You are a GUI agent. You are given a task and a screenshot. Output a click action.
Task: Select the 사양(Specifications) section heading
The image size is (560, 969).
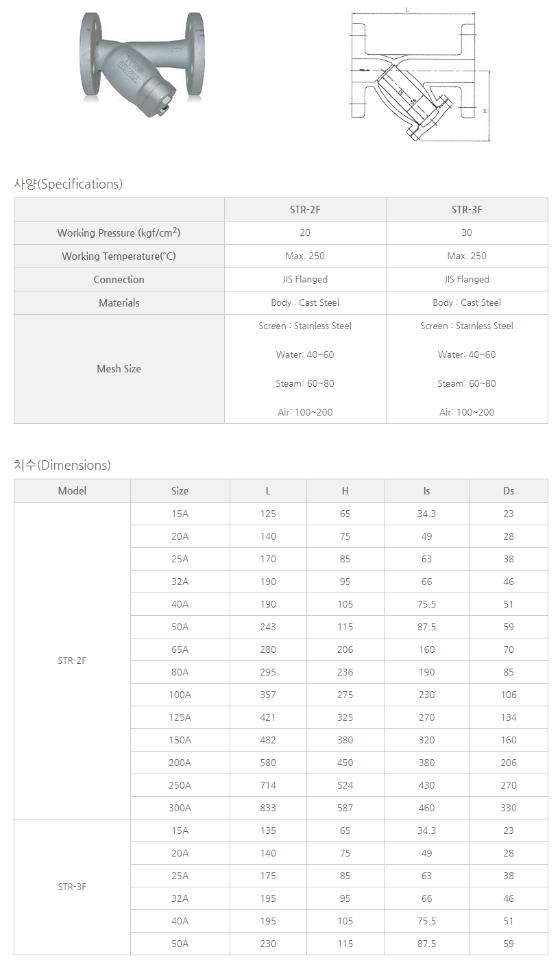tap(68, 184)
